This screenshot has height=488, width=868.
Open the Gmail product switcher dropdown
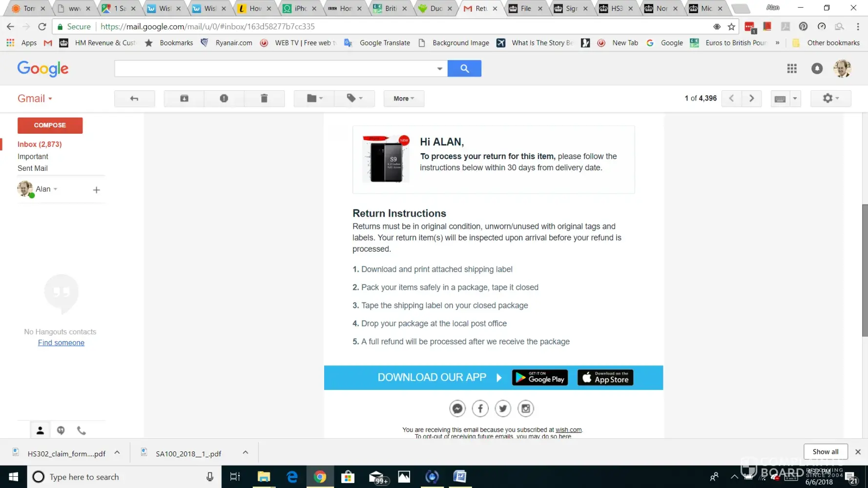[35, 99]
